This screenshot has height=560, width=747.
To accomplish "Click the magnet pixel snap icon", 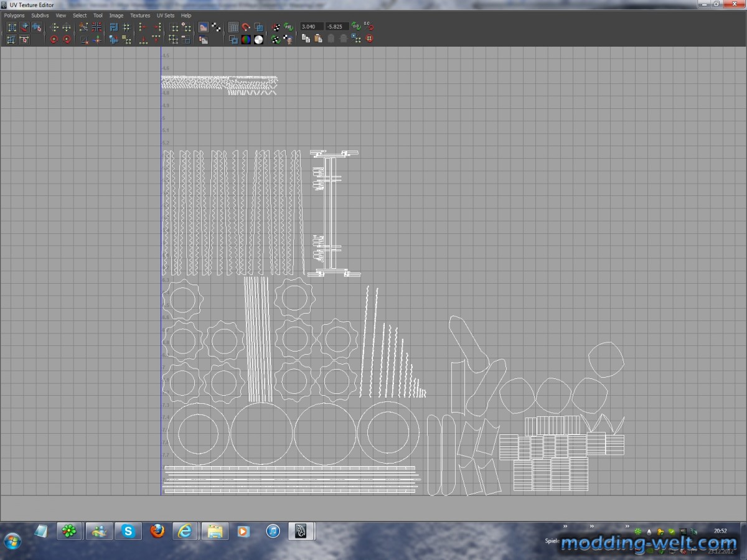I will tap(246, 27).
